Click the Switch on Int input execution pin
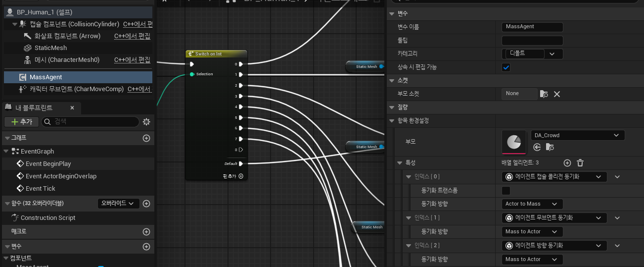The height and width of the screenshot is (267, 644). (192, 64)
